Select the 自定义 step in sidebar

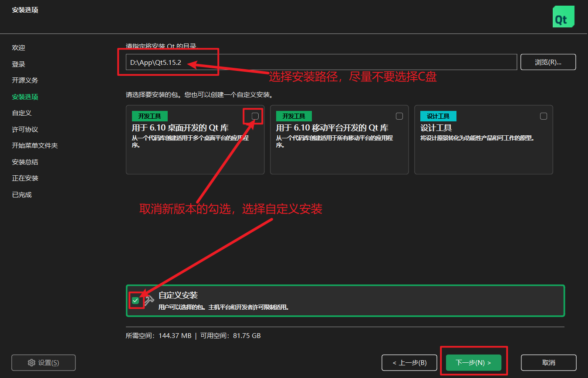pos(22,113)
